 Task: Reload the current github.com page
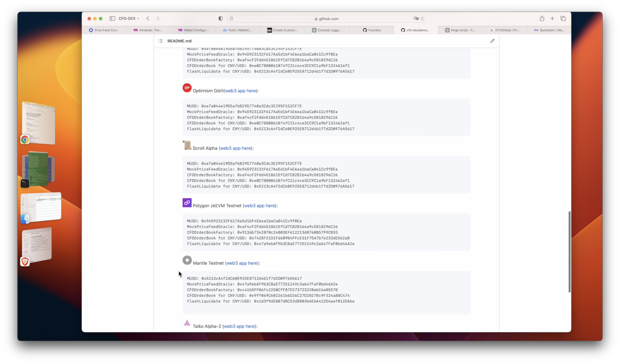(x=422, y=18)
